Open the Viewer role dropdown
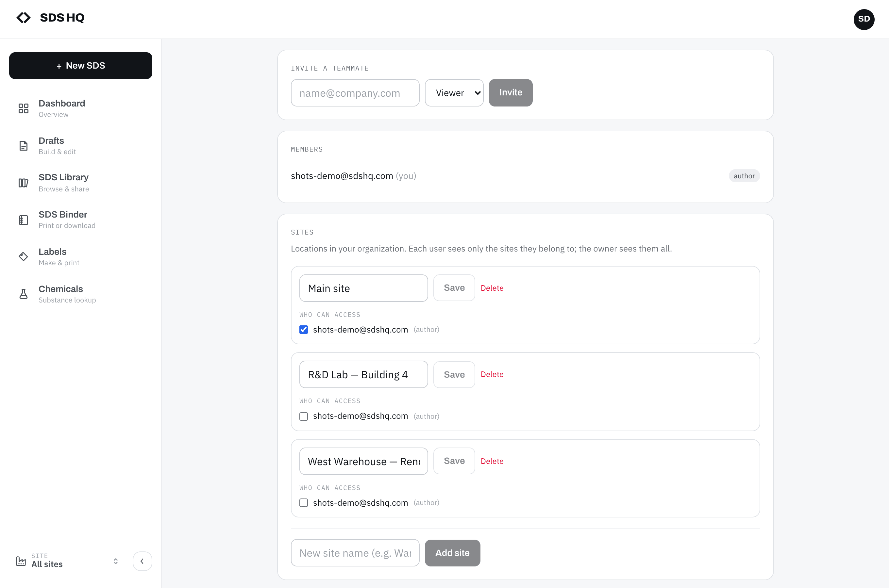This screenshot has height=588, width=889. point(454,93)
